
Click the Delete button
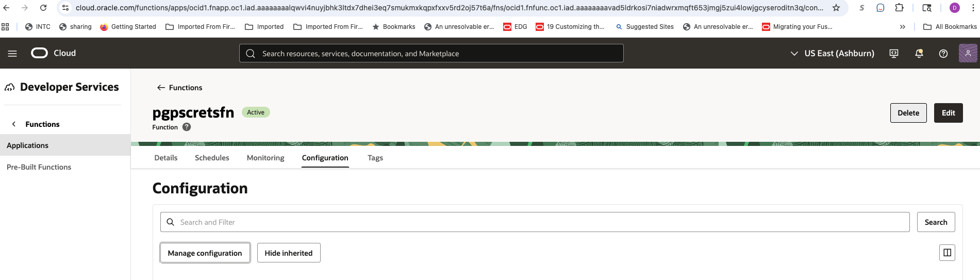(908, 113)
